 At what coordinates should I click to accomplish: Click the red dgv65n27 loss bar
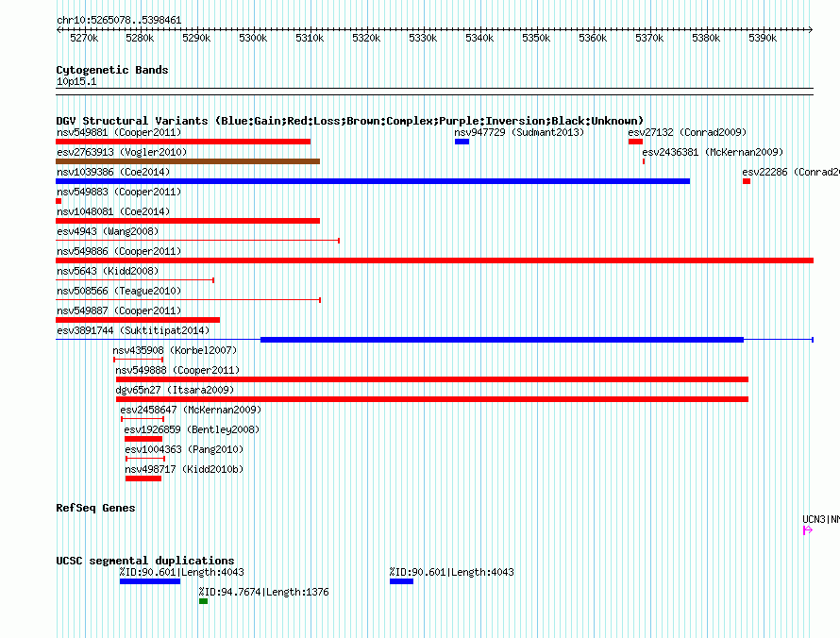click(432, 399)
